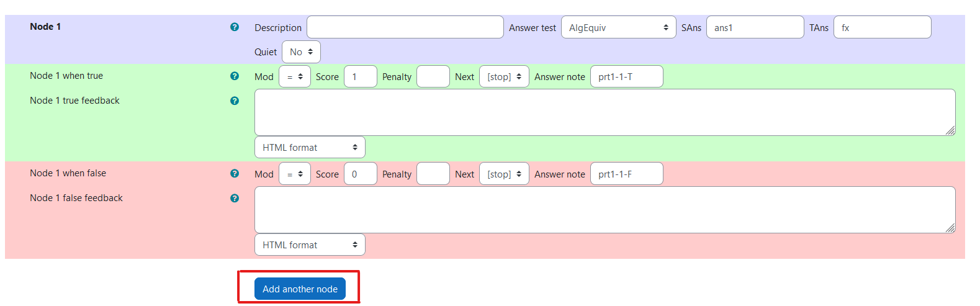The image size is (980, 306).
Task: Open help for Node 1 false feedback
Action: point(235,199)
